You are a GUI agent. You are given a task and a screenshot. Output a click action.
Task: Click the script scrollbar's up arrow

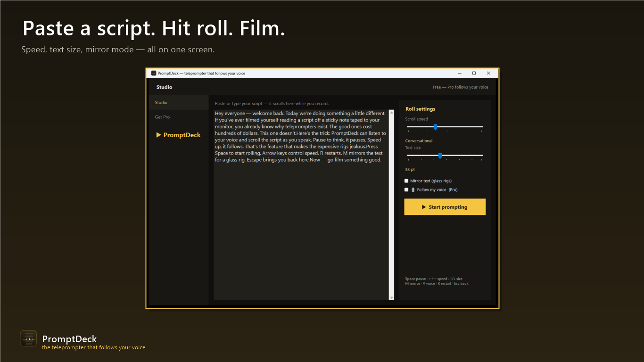pyautogui.click(x=391, y=113)
